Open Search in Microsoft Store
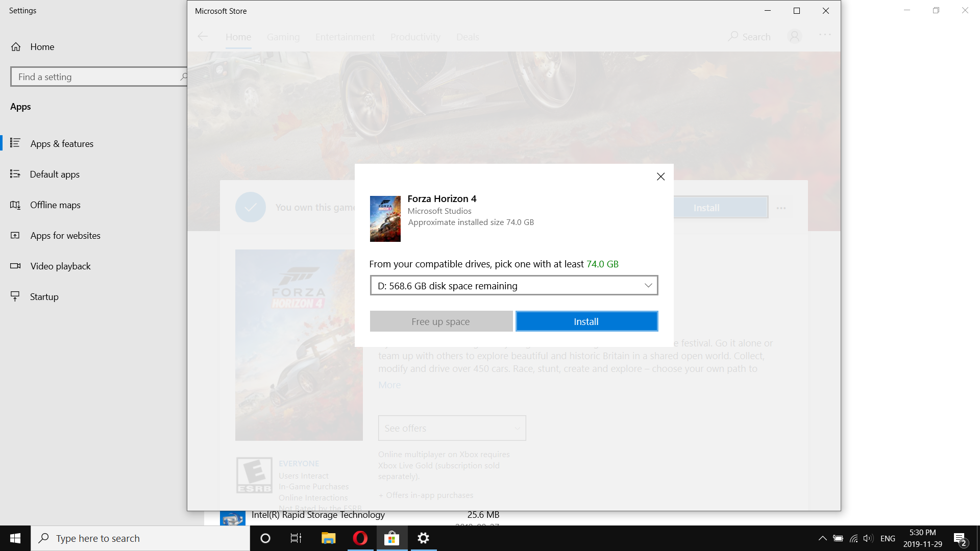The image size is (980, 551). point(749,37)
